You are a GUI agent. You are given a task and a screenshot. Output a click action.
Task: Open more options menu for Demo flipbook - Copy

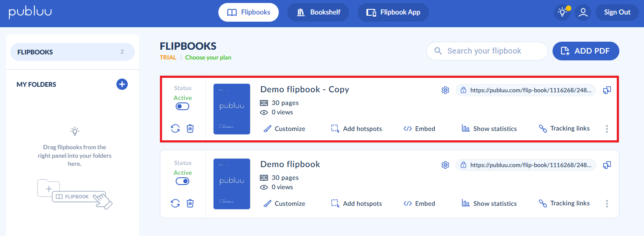(x=607, y=129)
